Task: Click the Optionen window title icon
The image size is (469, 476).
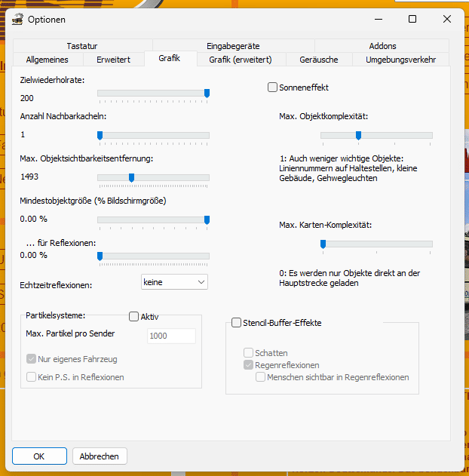Action: coord(17,20)
